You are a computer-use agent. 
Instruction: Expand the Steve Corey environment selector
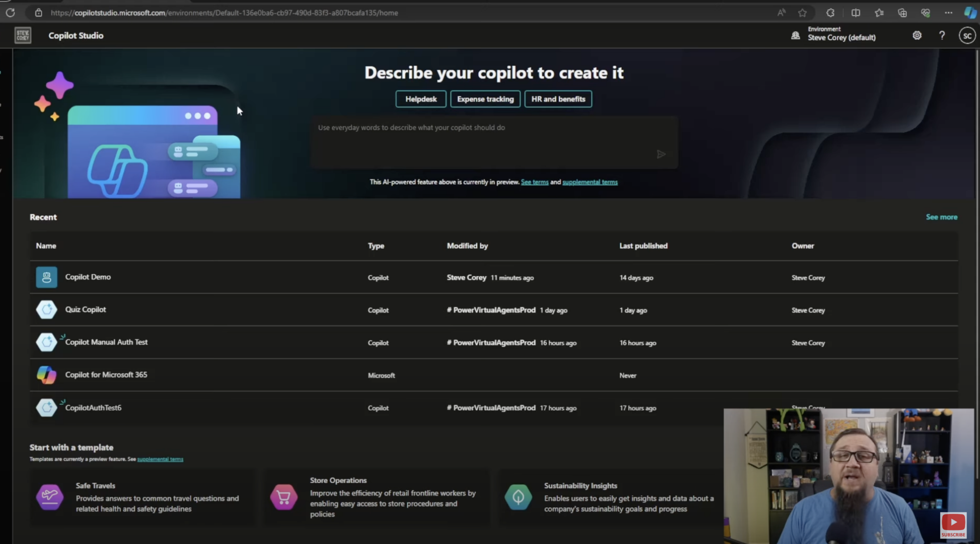coord(841,37)
